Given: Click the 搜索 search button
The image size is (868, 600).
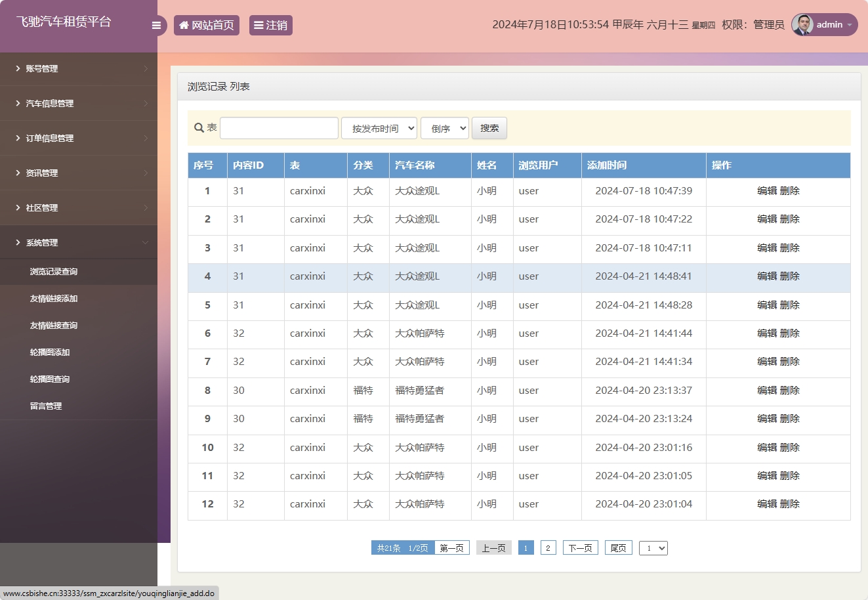Looking at the screenshot, I should (489, 127).
